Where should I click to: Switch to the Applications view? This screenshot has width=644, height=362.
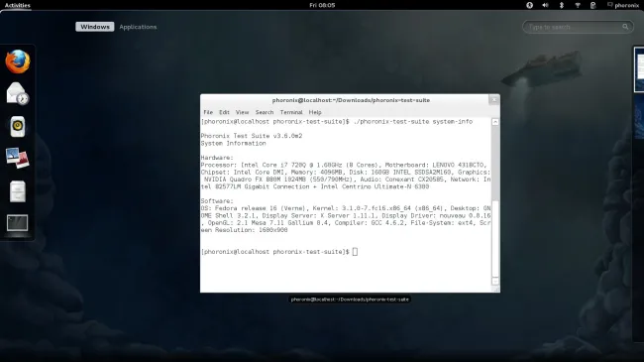tap(138, 27)
